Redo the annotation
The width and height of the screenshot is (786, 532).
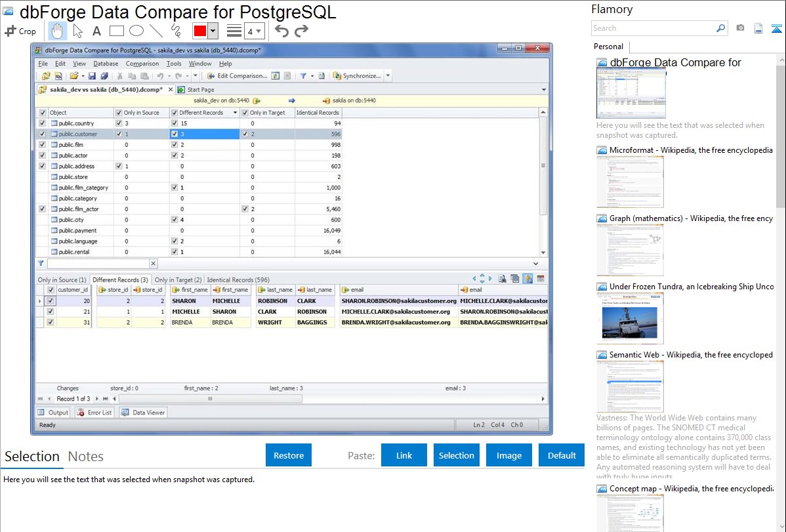click(x=301, y=31)
